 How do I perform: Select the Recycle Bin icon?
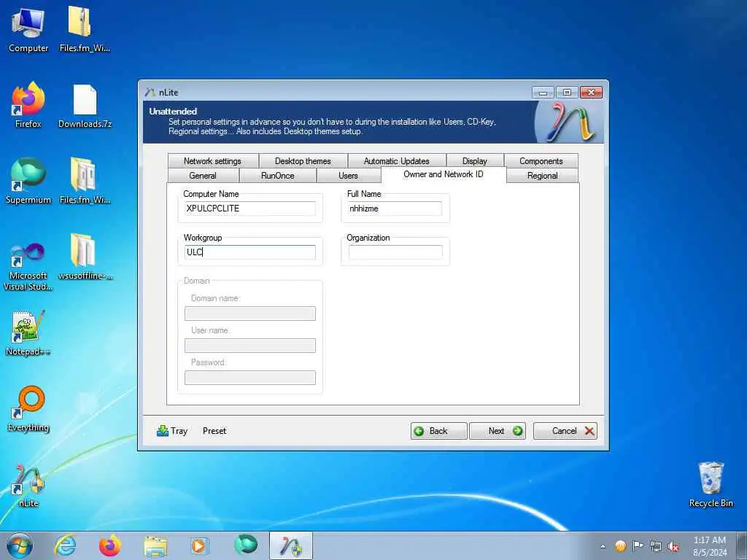click(x=711, y=485)
